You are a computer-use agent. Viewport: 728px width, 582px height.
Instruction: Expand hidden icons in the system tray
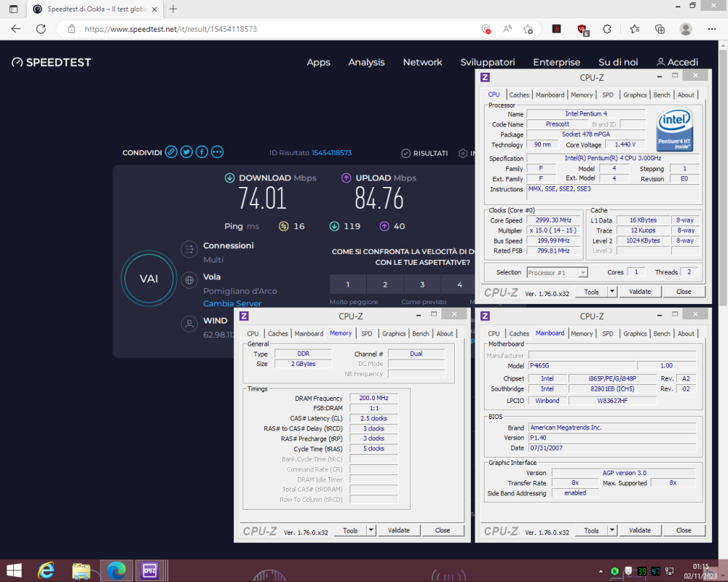602,572
